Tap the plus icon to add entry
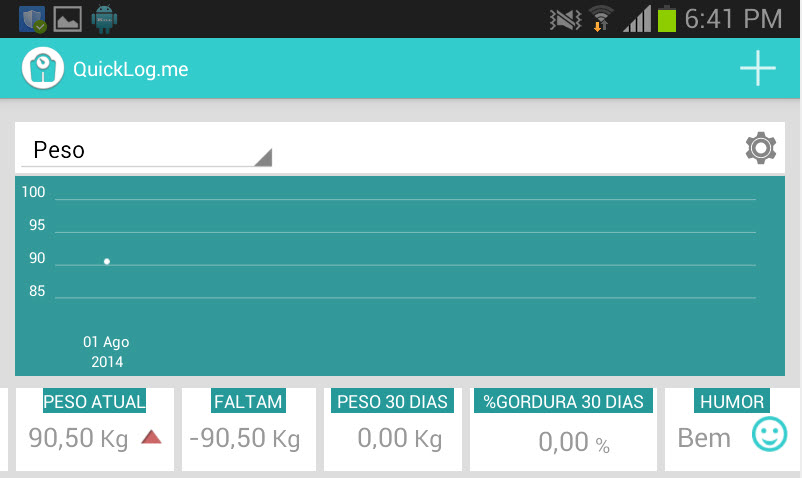802x478 pixels. tap(757, 69)
